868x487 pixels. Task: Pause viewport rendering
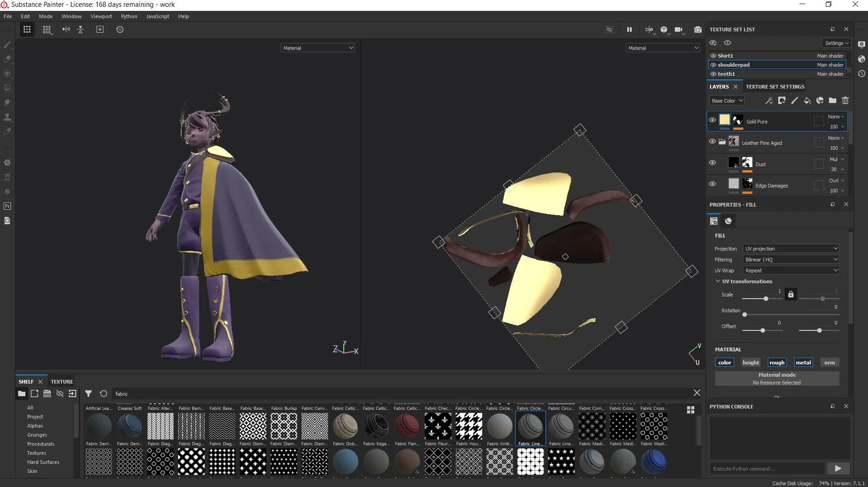coord(629,30)
